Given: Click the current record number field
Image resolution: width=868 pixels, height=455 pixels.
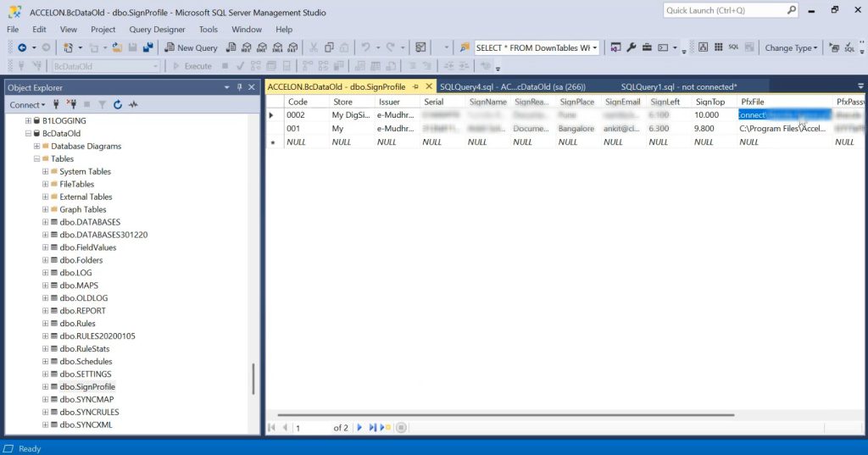Looking at the screenshot, I should (311, 428).
